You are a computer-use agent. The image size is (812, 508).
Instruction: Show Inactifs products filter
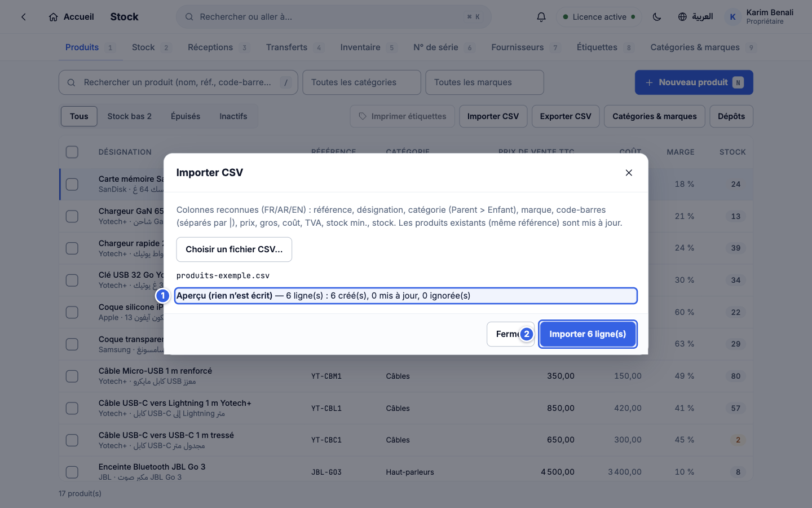tap(233, 116)
